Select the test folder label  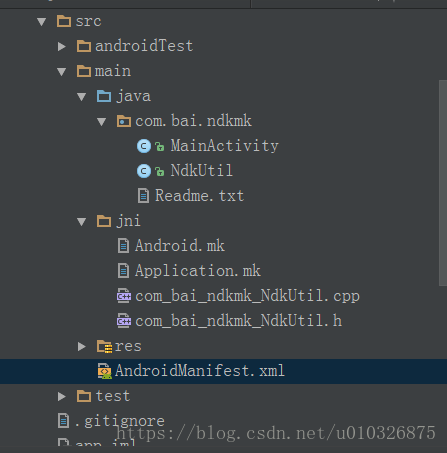(x=113, y=396)
